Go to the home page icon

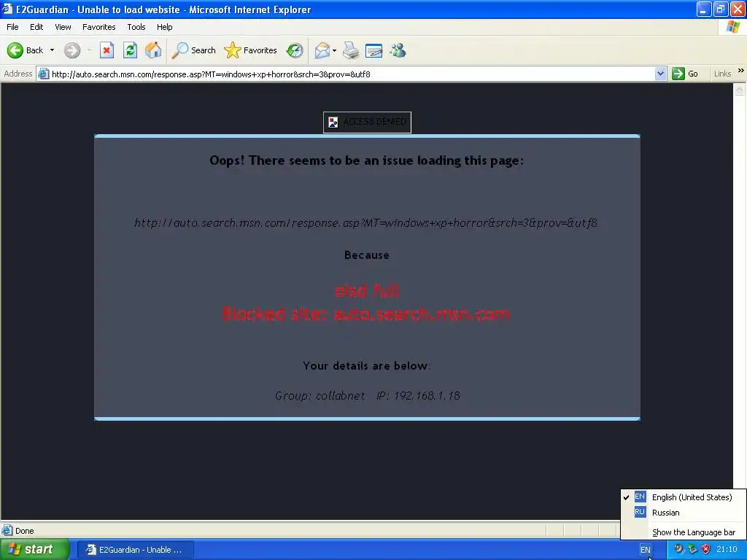coord(153,50)
